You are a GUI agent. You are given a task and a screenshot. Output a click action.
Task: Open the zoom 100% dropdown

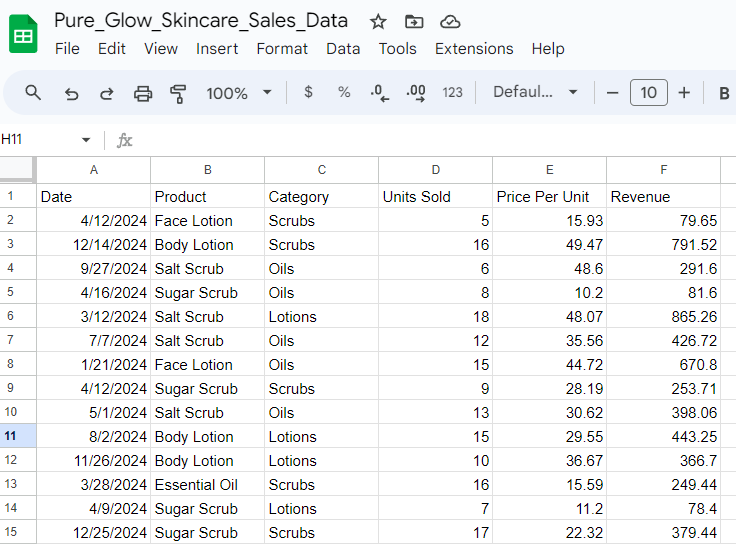[238, 93]
